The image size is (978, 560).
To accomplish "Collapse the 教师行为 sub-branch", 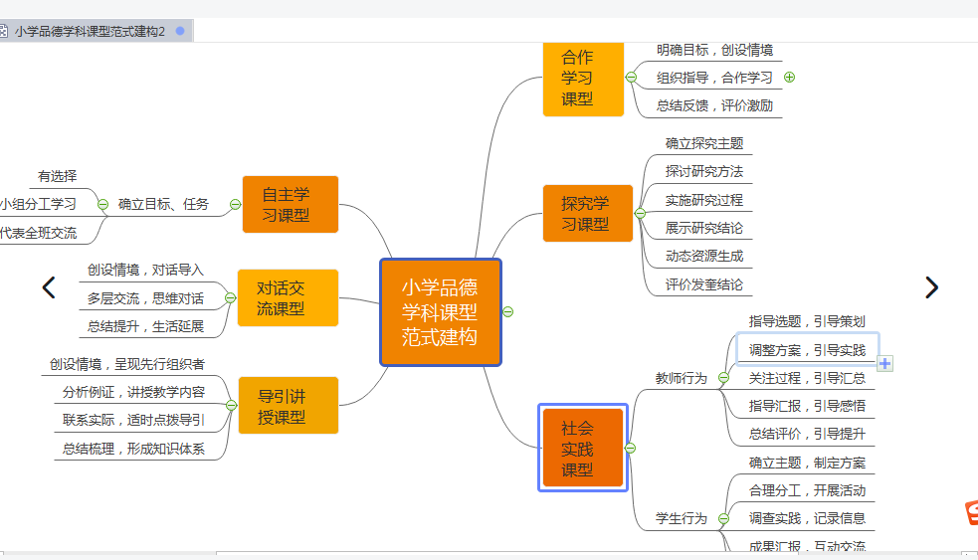I will 723,378.
